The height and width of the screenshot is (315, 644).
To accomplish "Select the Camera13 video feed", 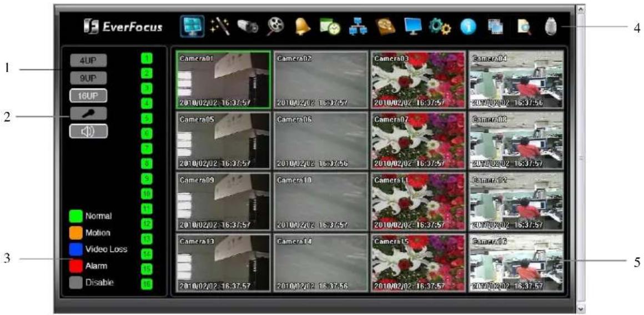I will click(223, 263).
